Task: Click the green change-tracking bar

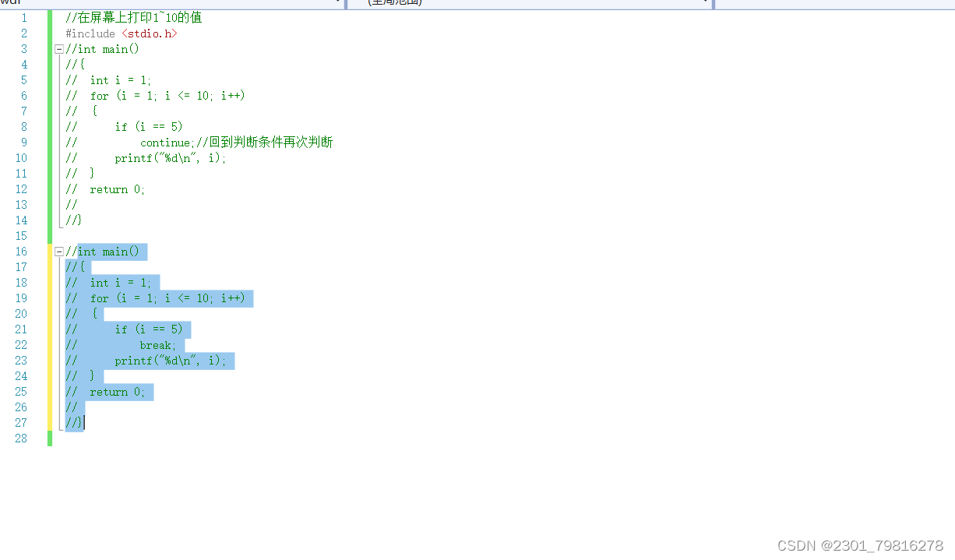Action: [49, 117]
